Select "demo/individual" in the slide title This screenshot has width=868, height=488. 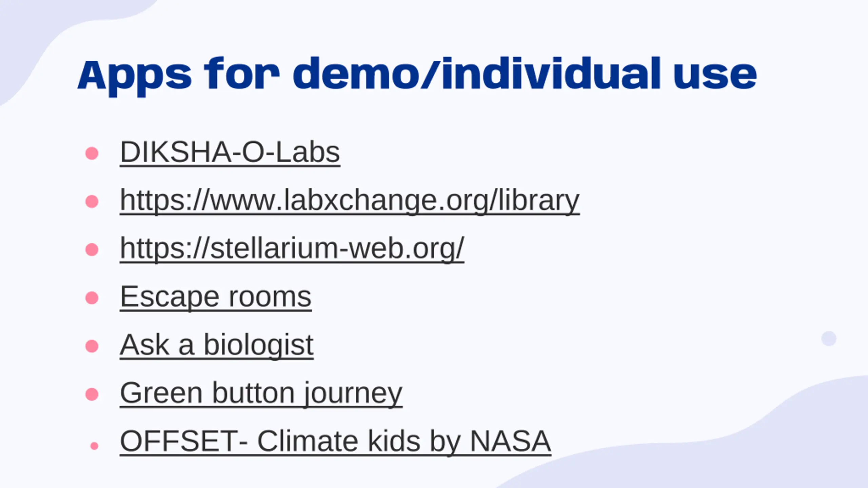coord(477,74)
